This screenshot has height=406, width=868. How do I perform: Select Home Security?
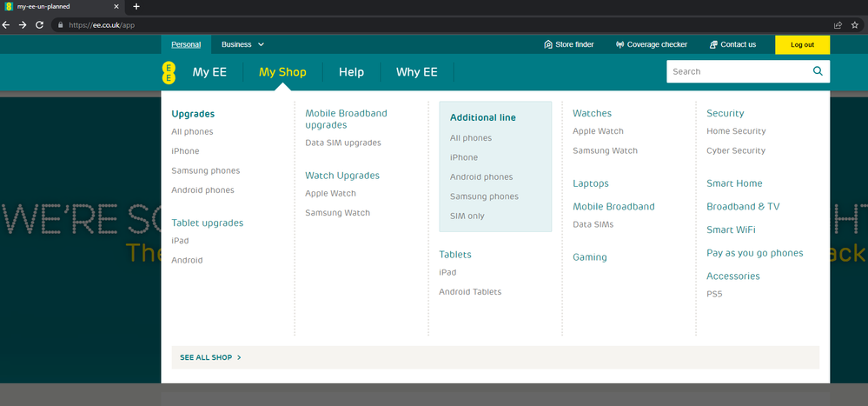click(x=736, y=131)
